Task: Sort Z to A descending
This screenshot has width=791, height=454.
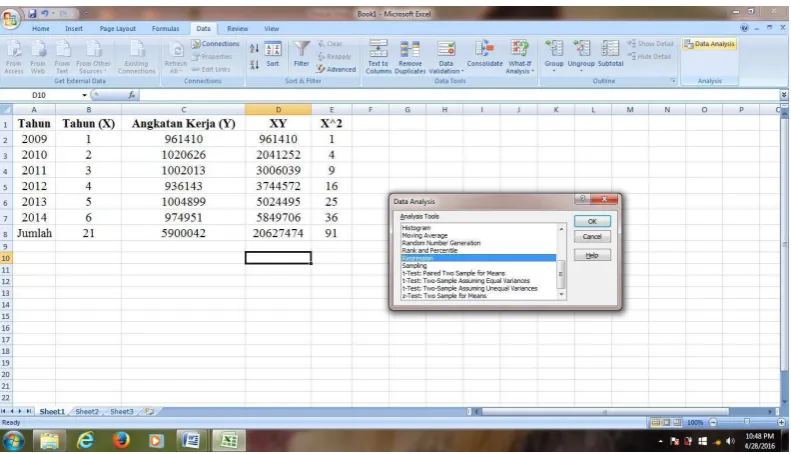Action: (254, 65)
